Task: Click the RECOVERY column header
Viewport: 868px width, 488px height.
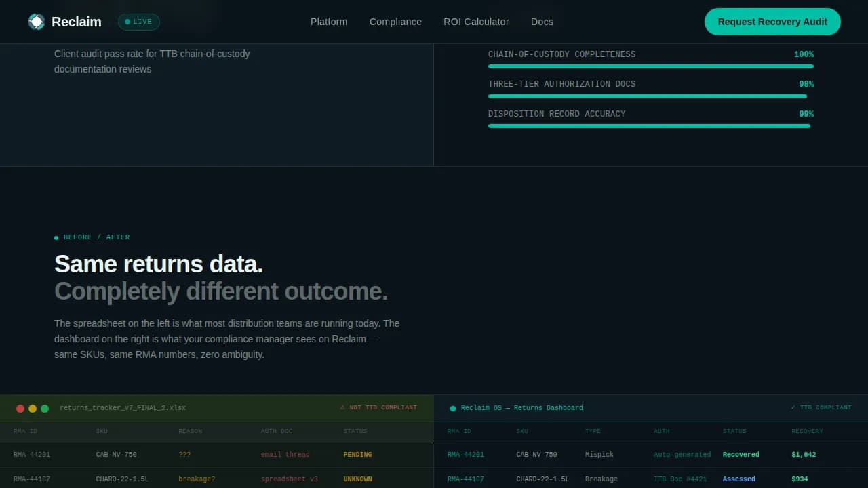Action: [x=807, y=431]
